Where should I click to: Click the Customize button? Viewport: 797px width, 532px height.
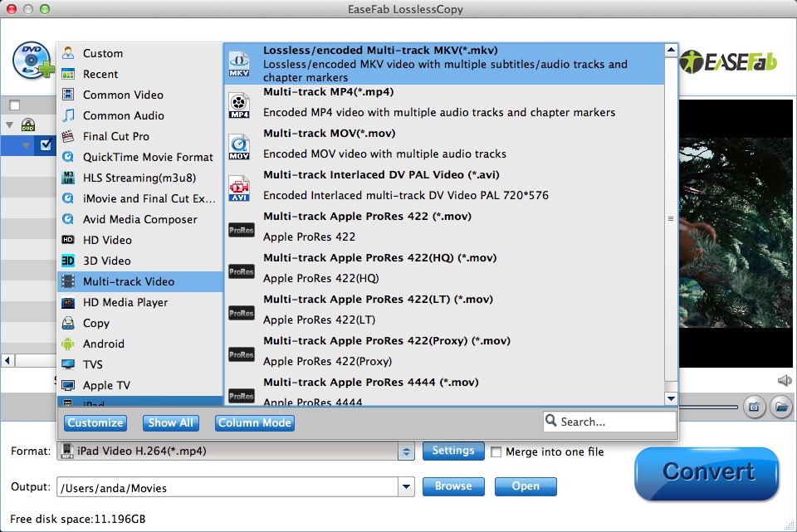(x=95, y=422)
